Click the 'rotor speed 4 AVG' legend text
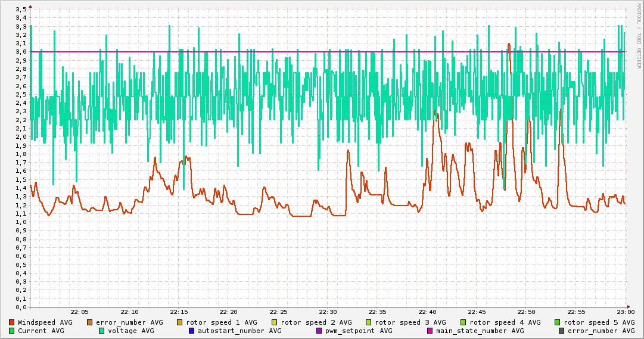This screenshot has height=339, width=644. 505,323
